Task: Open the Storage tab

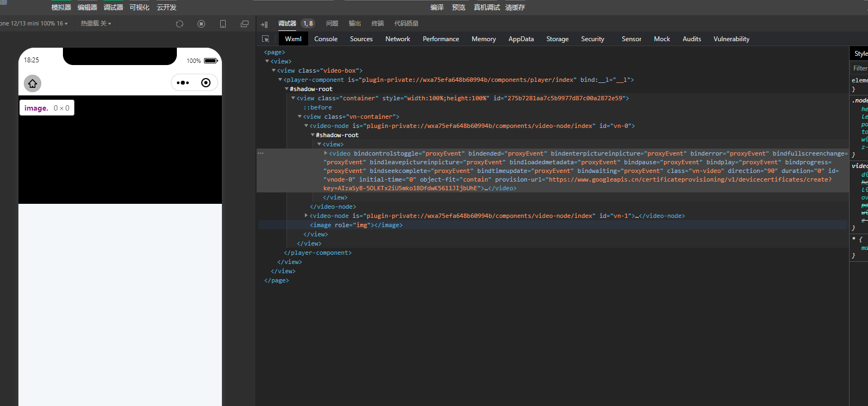Action: pos(558,39)
